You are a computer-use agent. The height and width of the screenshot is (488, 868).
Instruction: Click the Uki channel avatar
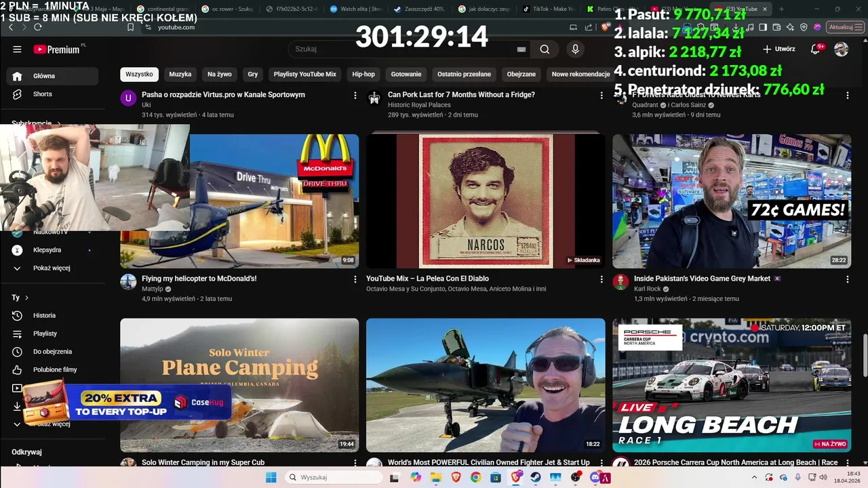[x=128, y=98]
